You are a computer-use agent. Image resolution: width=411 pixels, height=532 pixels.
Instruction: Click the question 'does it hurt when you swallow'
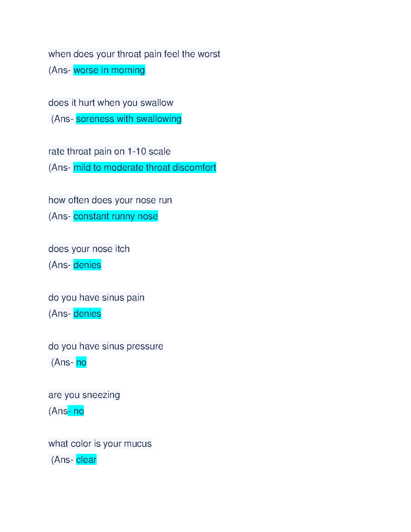pos(111,103)
